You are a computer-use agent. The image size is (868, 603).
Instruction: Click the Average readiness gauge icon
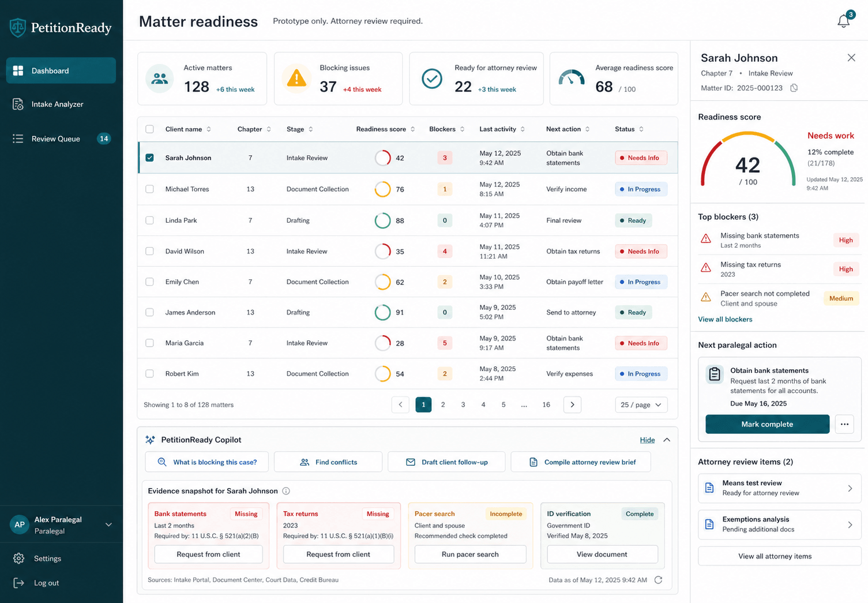coord(572,78)
